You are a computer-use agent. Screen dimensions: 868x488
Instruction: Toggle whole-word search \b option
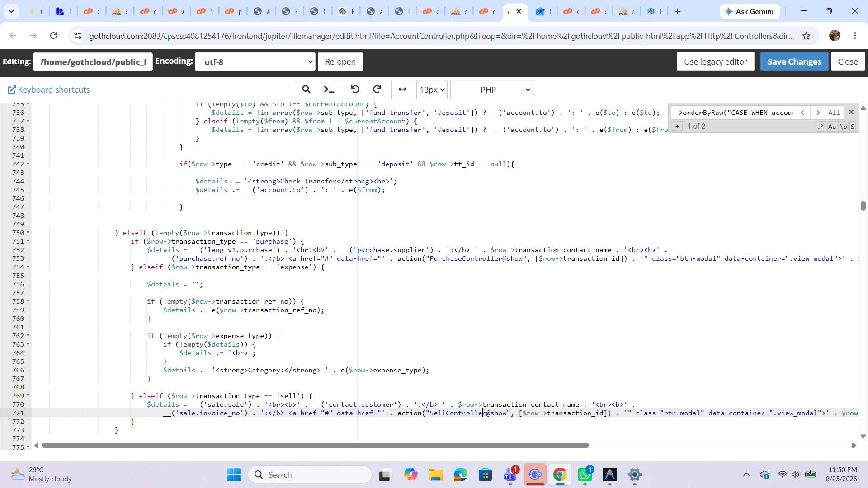pos(843,127)
